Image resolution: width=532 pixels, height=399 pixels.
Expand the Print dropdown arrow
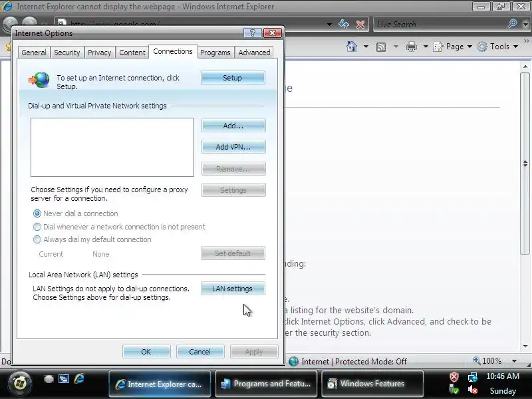(x=426, y=47)
